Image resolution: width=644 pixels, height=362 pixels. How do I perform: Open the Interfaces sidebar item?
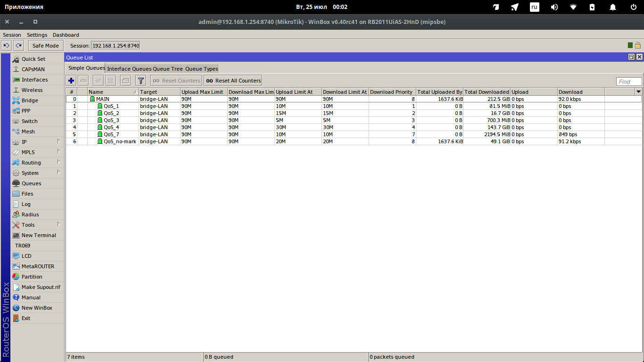click(x=37, y=80)
